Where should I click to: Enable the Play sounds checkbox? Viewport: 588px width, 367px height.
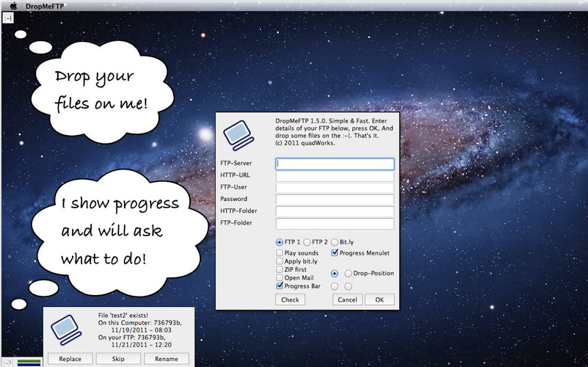[x=280, y=253]
